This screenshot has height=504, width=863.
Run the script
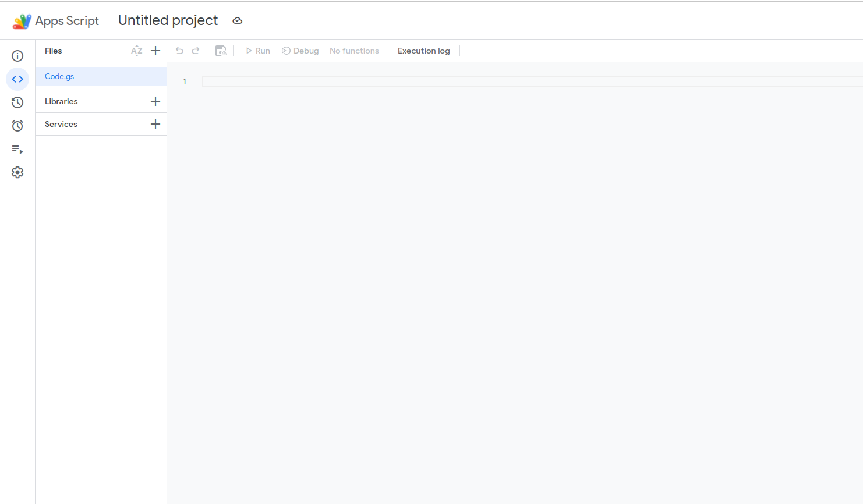tap(258, 51)
